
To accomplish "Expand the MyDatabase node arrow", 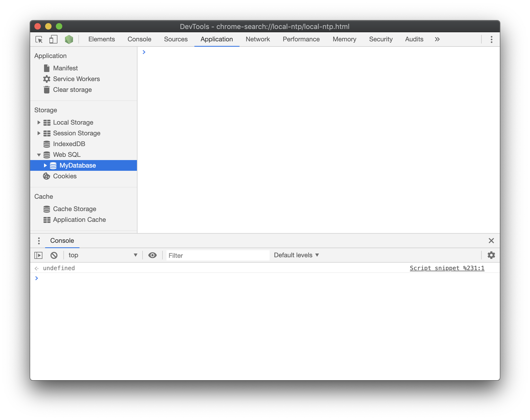I will coord(45,165).
